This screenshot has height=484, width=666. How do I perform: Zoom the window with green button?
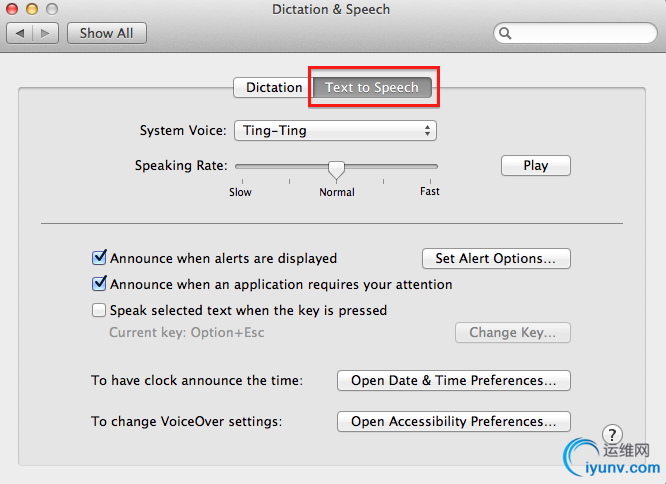click(51, 9)
